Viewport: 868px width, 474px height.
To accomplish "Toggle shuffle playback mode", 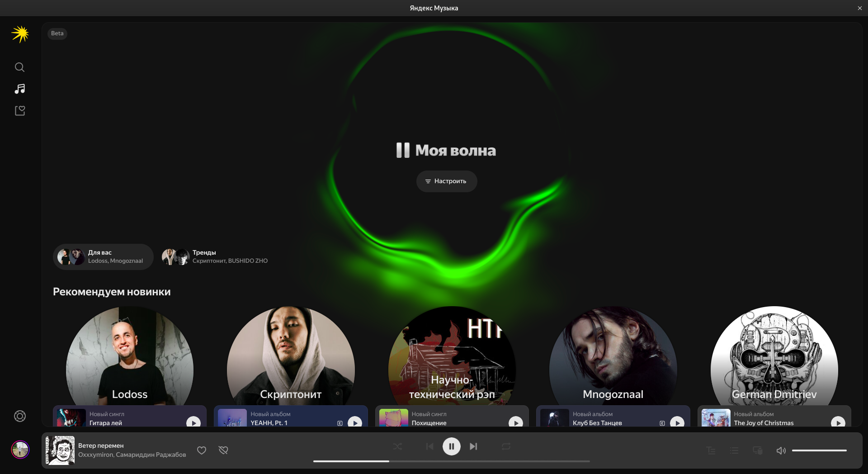I will [397, 446].
